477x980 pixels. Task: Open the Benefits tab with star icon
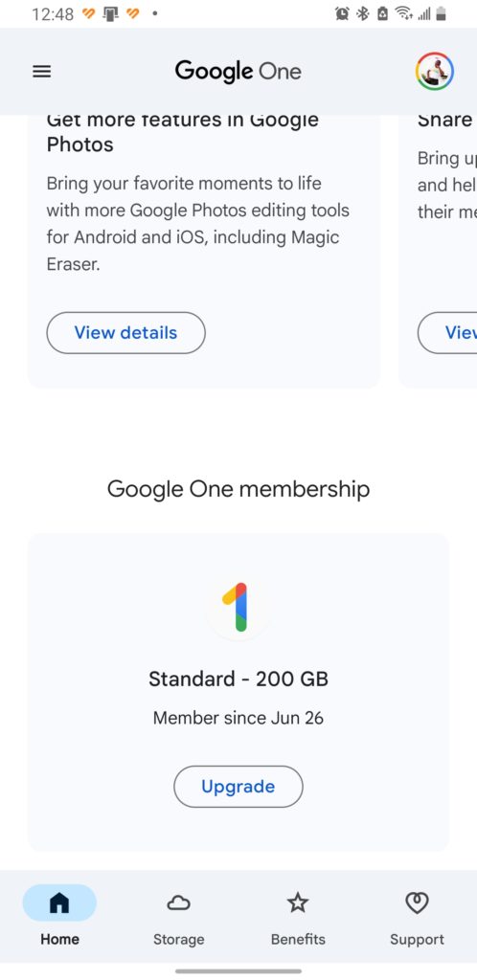point(298,920)
